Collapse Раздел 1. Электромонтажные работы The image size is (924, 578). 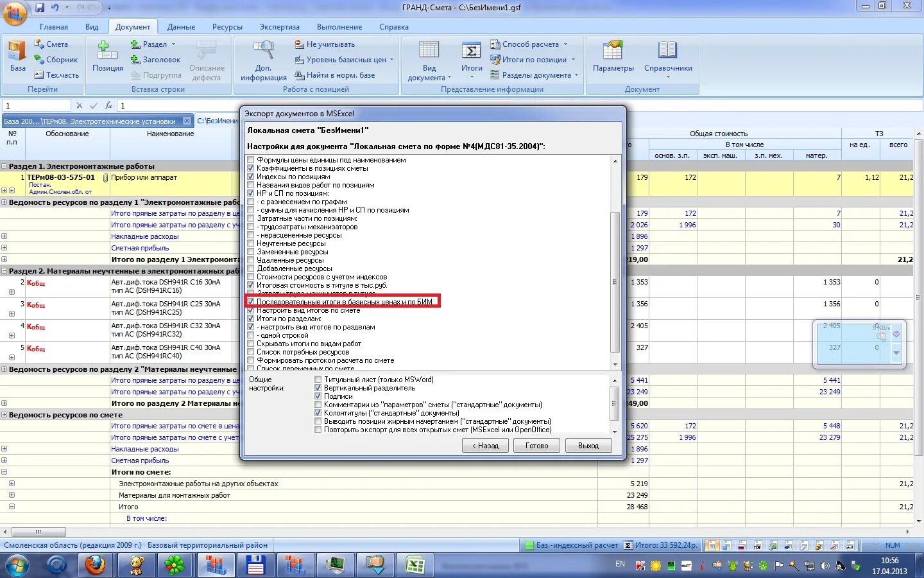click(4, 166)
